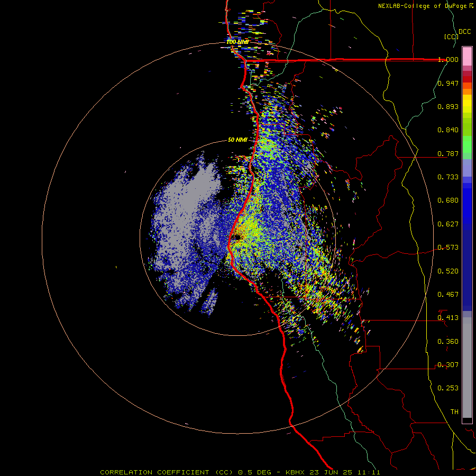Click the 0.947 scale value

coord(448,83)
